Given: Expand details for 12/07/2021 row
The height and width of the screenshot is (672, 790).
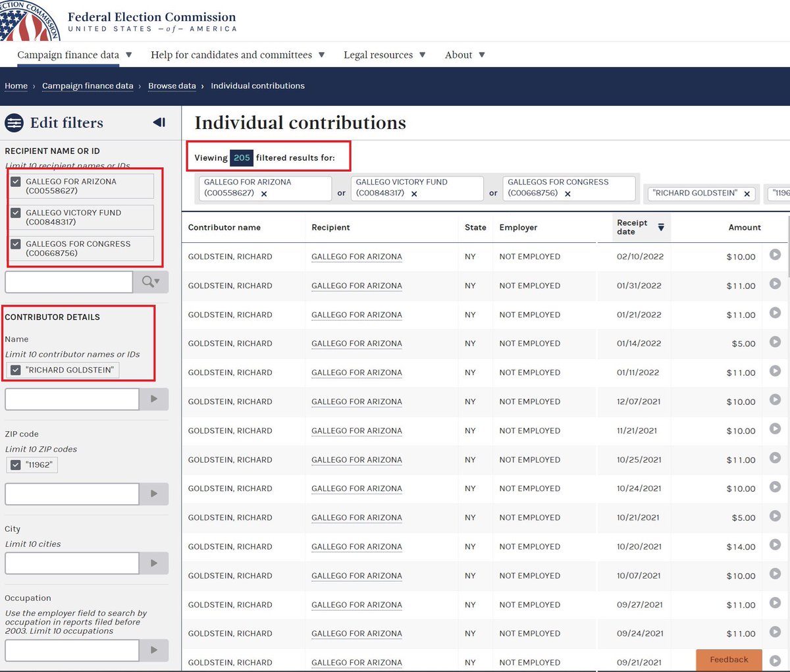Looking at the screenshot, I should tap(776, 400).
